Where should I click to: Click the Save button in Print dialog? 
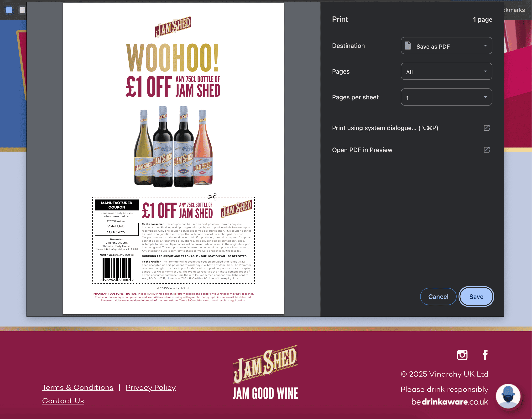tap(476, 296)
